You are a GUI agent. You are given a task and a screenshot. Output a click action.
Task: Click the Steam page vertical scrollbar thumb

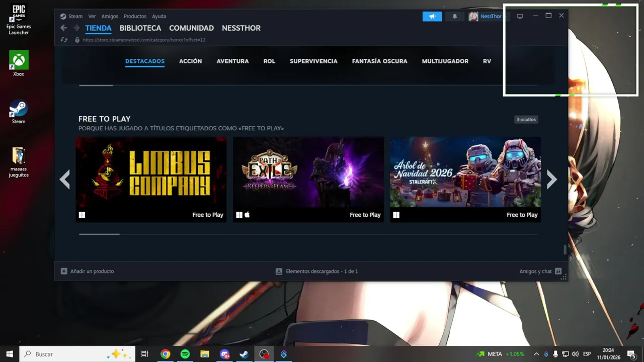tap(565, 249)
